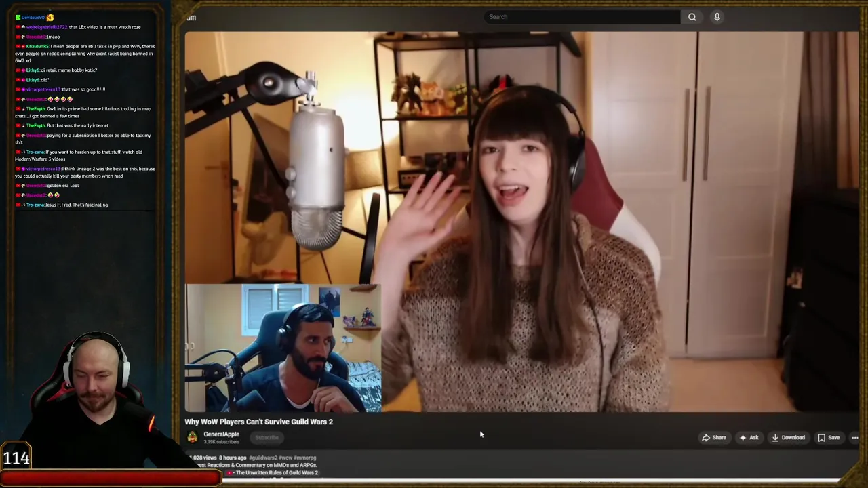The height and width of the screenshot is (488, 868).
Task: Click the 114 counter on the overlay
Action: pyautogui.click(x=16, y=459)
